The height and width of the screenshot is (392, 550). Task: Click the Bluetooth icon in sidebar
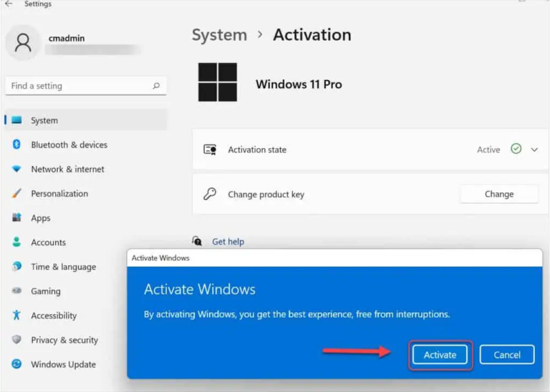16,144
